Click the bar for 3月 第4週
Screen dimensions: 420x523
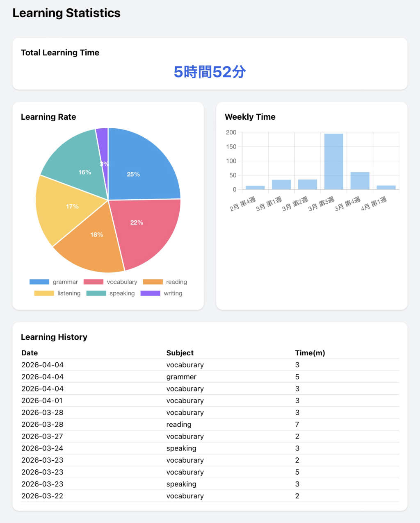click(360, 181)
